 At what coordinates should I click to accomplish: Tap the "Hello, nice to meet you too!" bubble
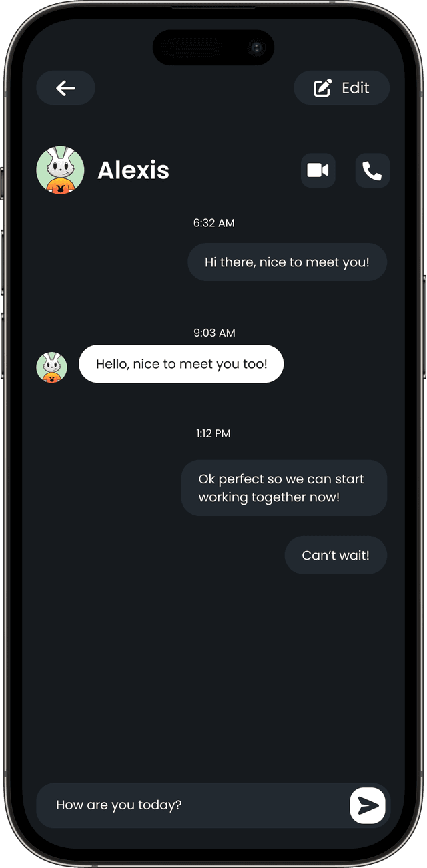point(181,364)
